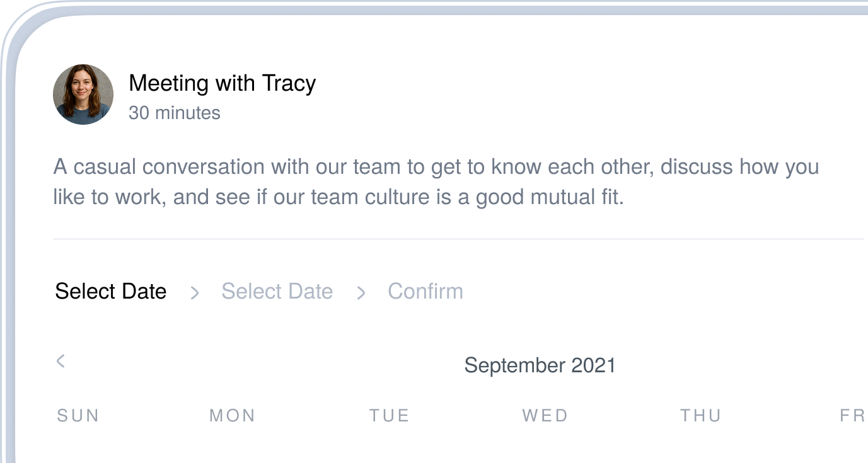Select the active black 'Select Date' step
The height and width of the screenshot is (463, 868).
click(x=111, y=292)
